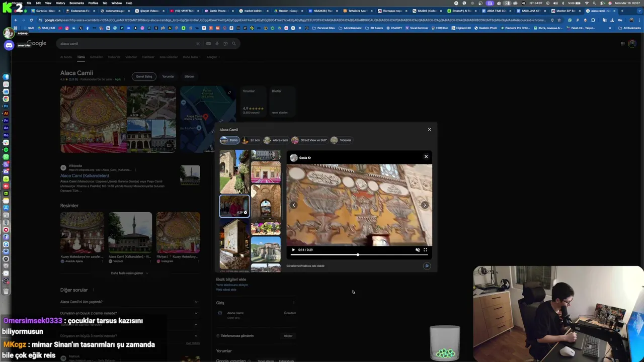Expand the Daha fazla search dropdown

tap(191, 57)
